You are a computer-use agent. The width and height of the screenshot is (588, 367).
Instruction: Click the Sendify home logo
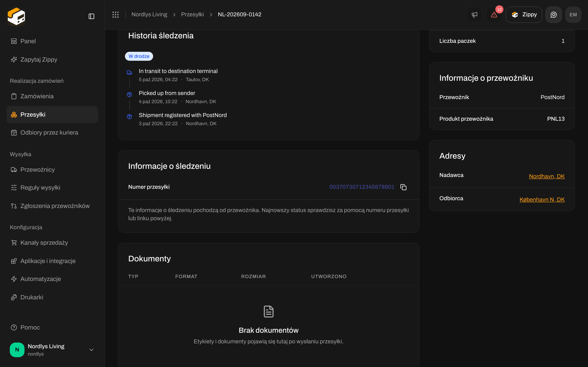tap(16, 16)
